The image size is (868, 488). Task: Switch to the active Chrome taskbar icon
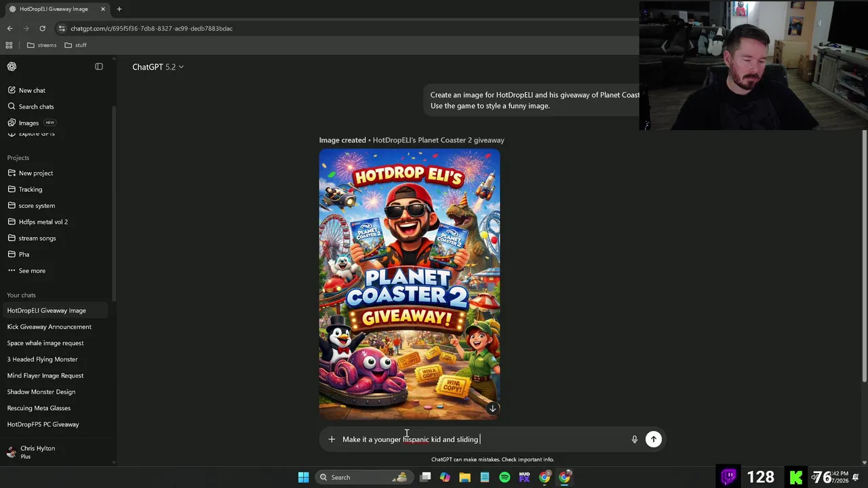[564, 477]
